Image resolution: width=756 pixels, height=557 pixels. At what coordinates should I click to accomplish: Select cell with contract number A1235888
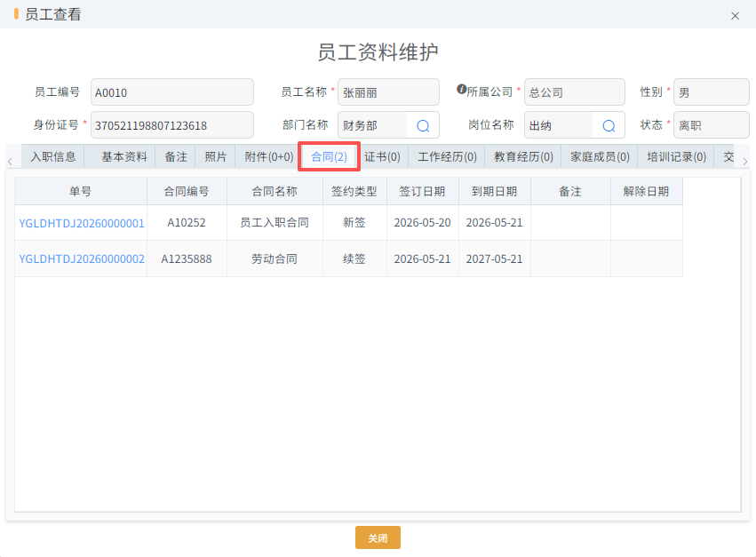[x=187, y=259]
